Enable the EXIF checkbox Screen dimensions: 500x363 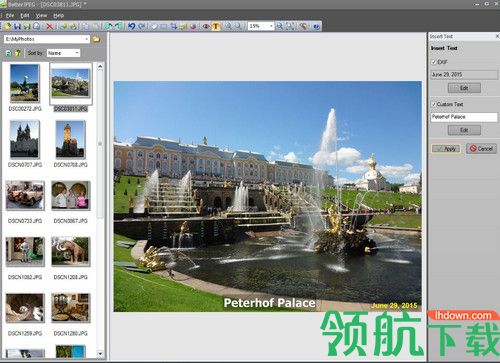pyautogui.click(x=434, y=62)
